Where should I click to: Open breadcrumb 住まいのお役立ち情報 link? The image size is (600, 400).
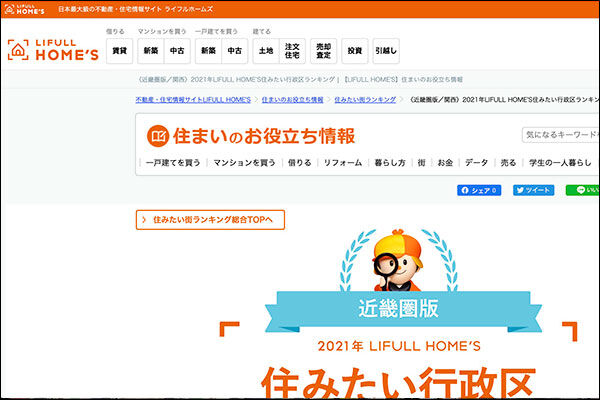click(292, 100)
